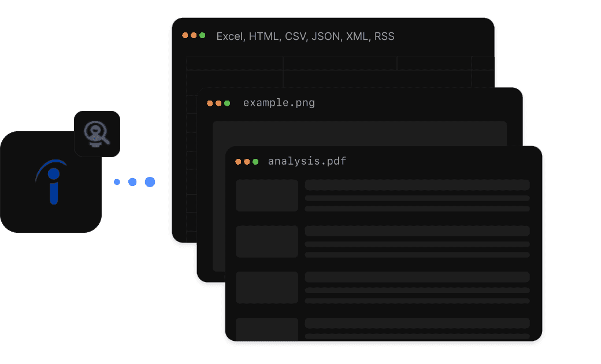
Task: Open the third thumbnail in analysis.pdf
Action: 267,287
